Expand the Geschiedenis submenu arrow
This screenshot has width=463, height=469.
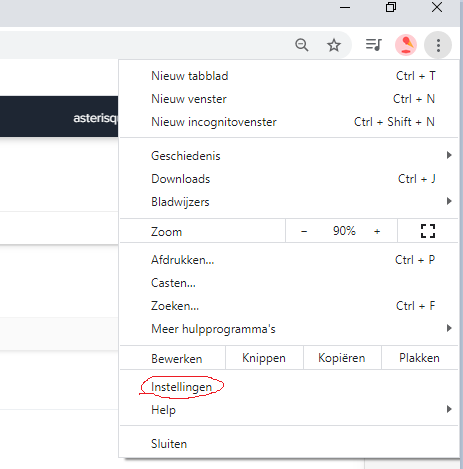coord(449,155)
